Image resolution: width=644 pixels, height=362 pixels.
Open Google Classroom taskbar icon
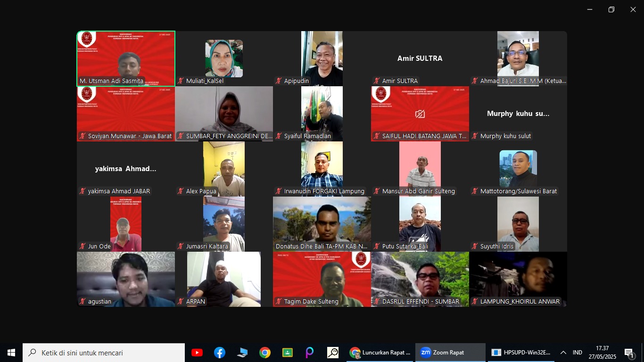click(288, 353)
